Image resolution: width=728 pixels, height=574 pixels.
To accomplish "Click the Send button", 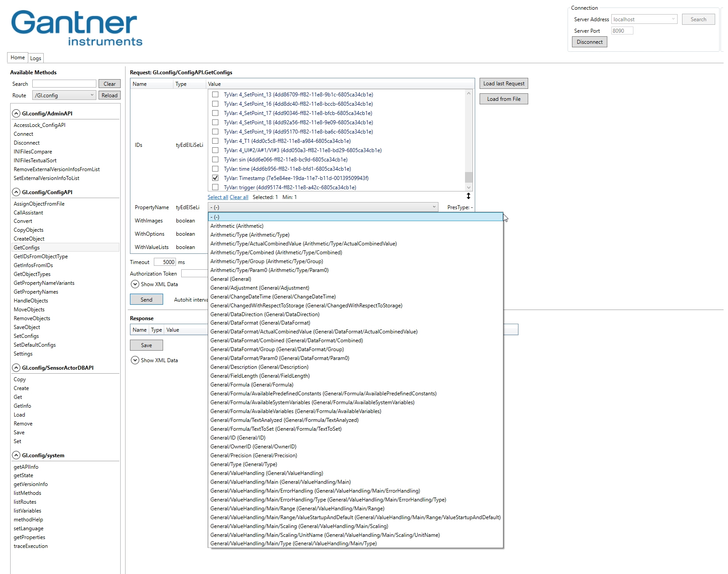I will (x=146, y=299).
